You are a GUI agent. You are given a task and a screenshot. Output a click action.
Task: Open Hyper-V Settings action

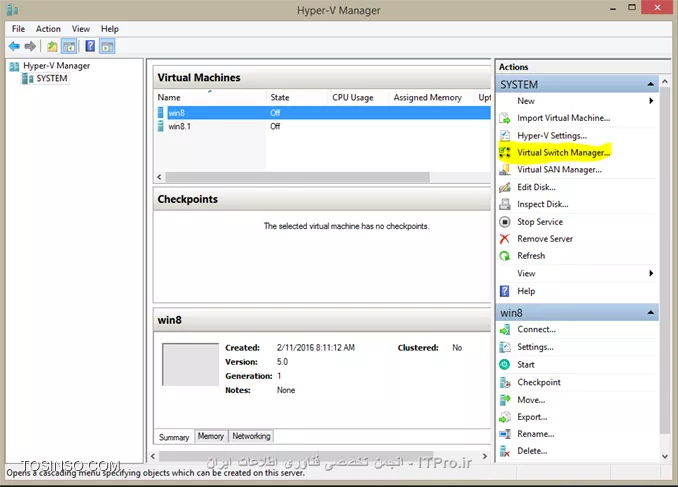click(x=552, y=135)
